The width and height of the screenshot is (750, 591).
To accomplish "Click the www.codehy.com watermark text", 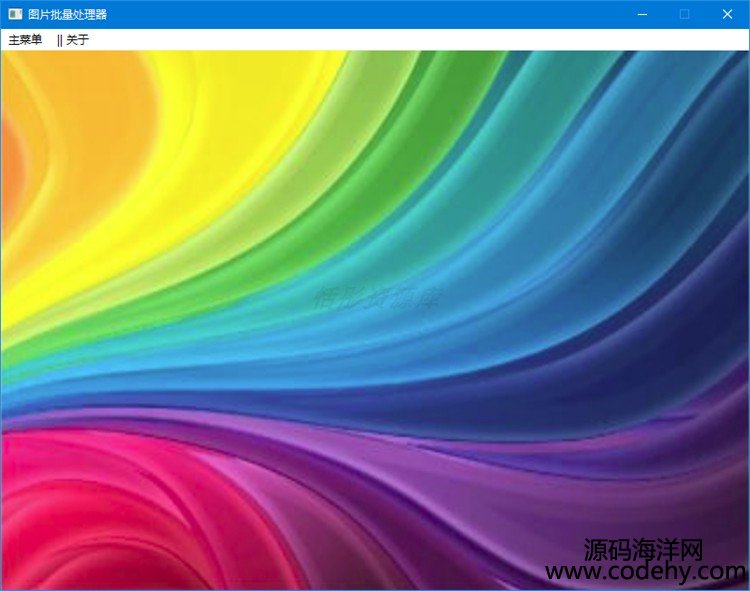I will pyautogui.click(x=645, y=572).
